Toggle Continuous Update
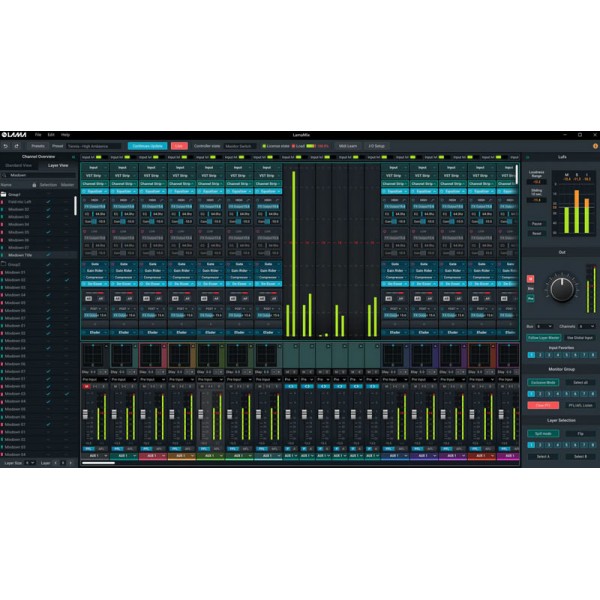 pyautogui.click(x=147, y=146)
